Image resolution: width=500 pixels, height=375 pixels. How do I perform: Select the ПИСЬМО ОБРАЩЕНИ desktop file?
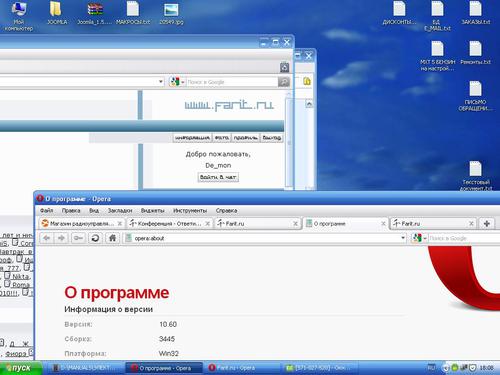tap(476, 96)
